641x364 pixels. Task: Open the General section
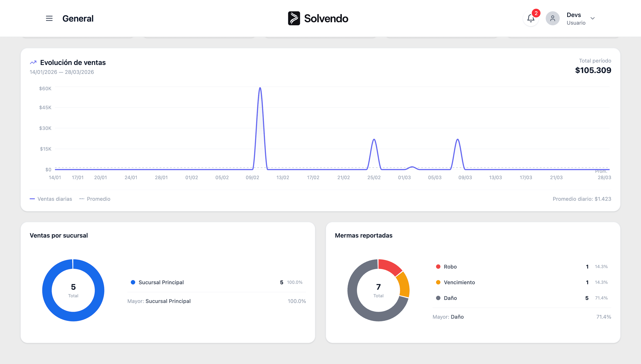tap(78, 18)
